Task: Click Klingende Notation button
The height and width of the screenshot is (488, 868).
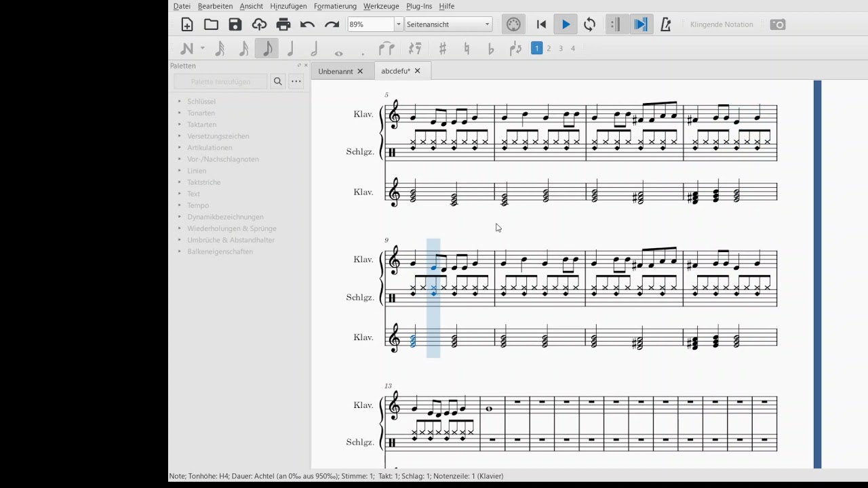Action: coord(722,24)
